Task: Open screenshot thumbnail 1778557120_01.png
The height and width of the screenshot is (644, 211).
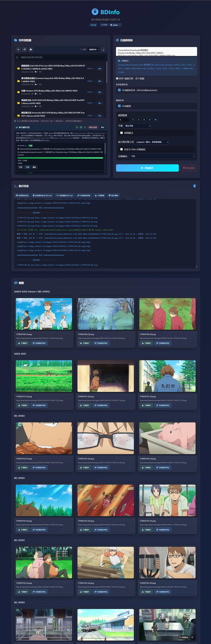Action: tap(44, 314)
